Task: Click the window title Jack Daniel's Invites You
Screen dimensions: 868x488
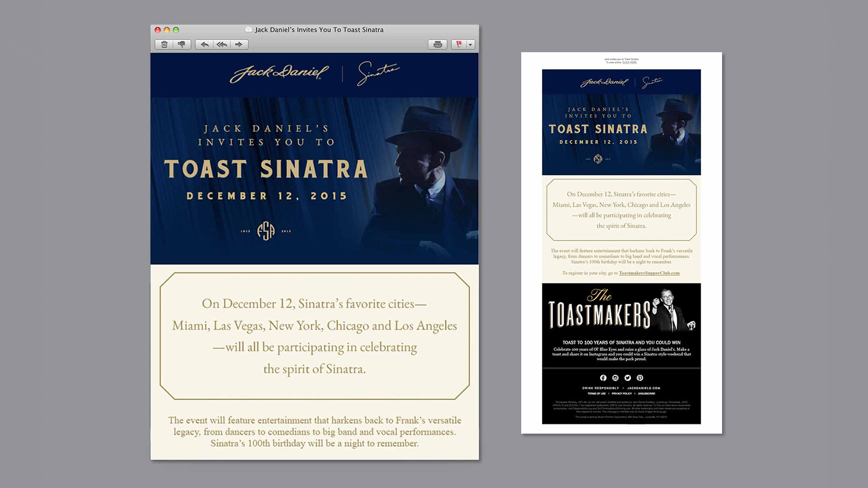Action: click(319, 30)
